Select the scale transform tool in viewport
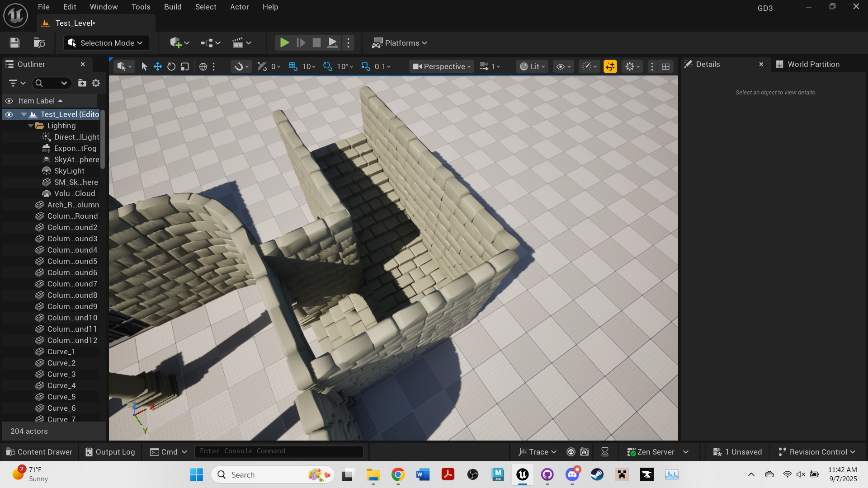This screenshot has height=488, width=868. point(184,66)
